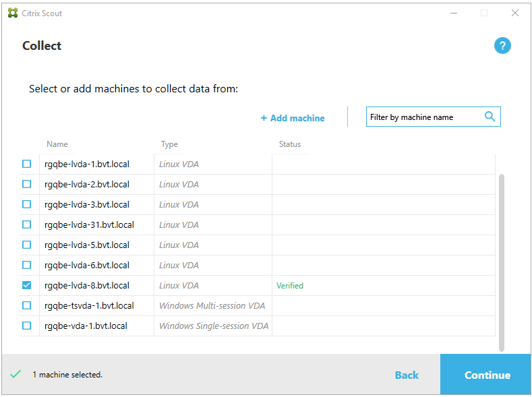This screenshot has width=532, height=397.
Task: Tick the rgqbe-lvda-31.bvt.local checkbox
Action: tap(27, 224)
